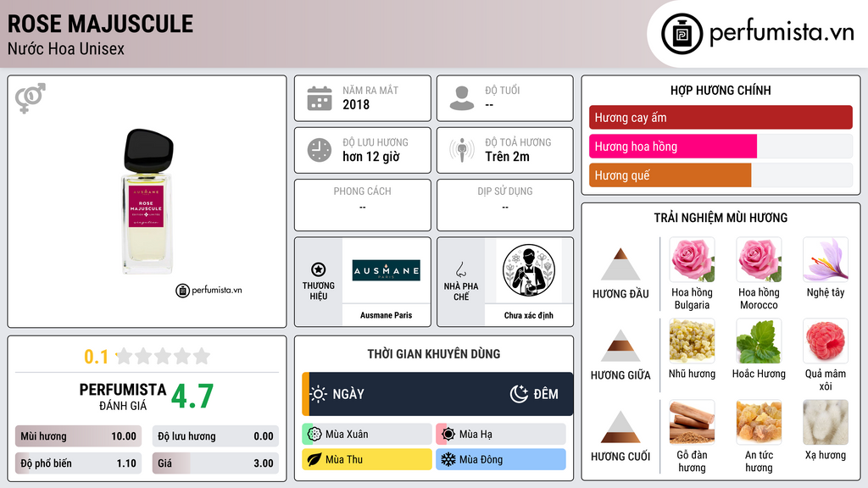
Task: Click the Trải nghiệm mùi hương heading
Action: click(x=721, y=218)
